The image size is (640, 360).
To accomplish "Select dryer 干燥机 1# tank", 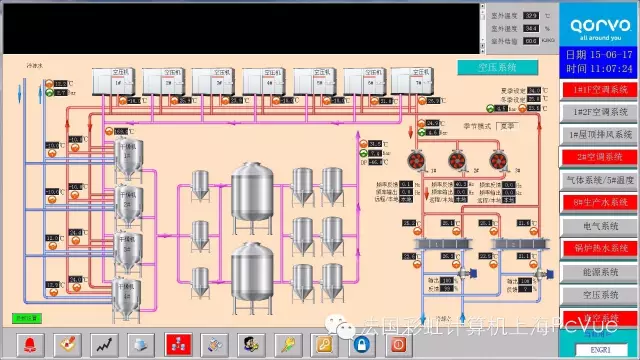I will [x=128, y=159].
